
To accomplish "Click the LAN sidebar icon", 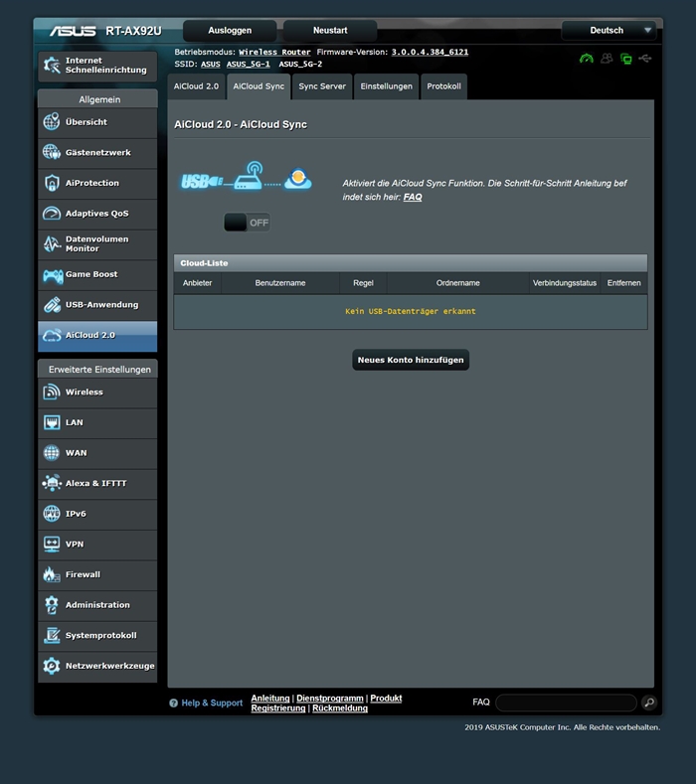I will [x=52, y=422].
